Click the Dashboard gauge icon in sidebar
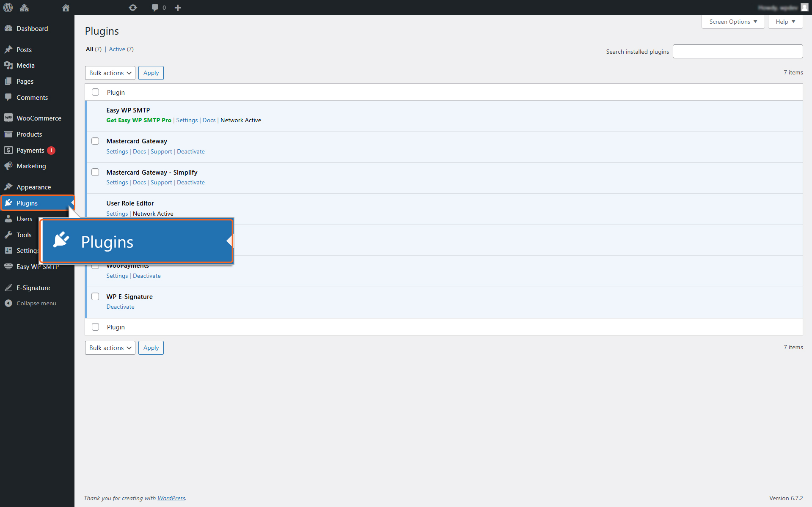 (8, 28)
